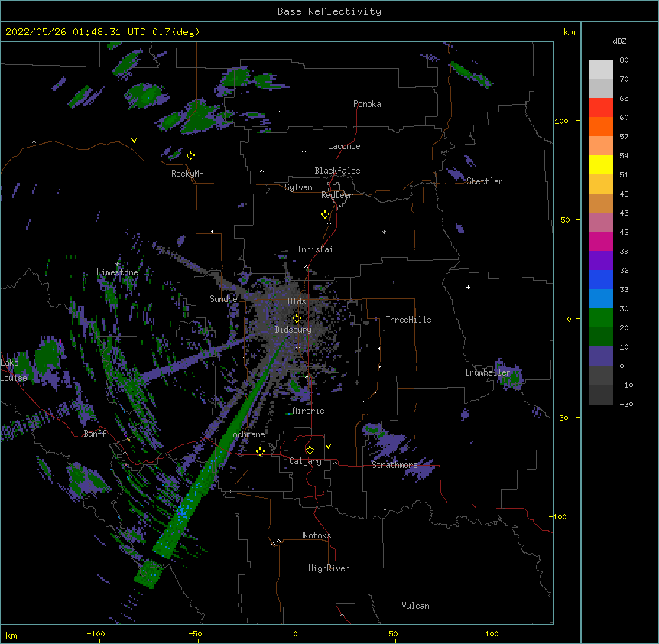Pick the magenta swatch between 42 and 39 dBZ
659x644 pixels.
[601, 241]
